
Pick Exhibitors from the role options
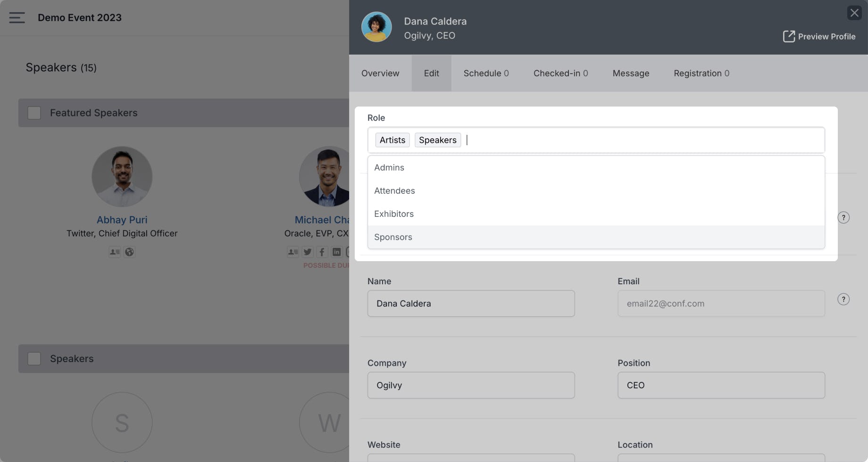pos(596,214)
